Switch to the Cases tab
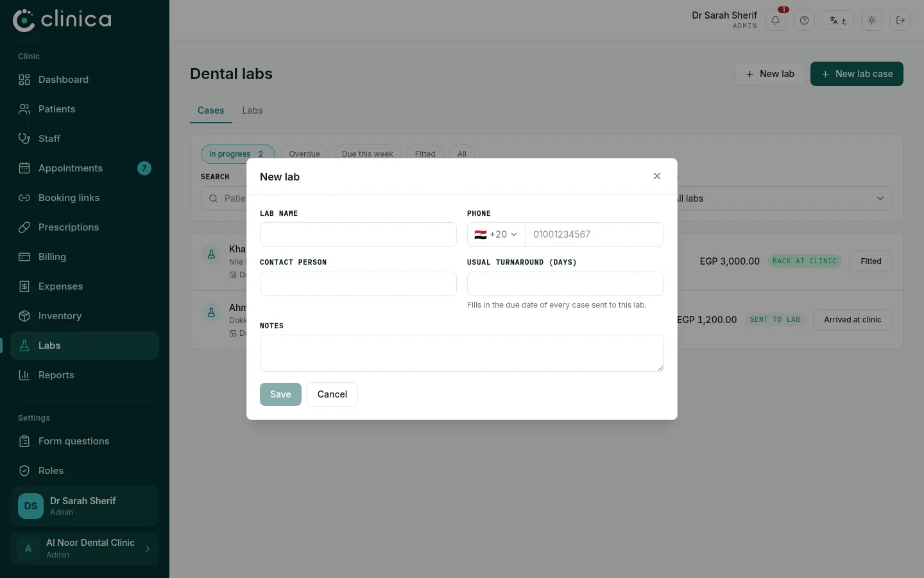 (211, 110)
